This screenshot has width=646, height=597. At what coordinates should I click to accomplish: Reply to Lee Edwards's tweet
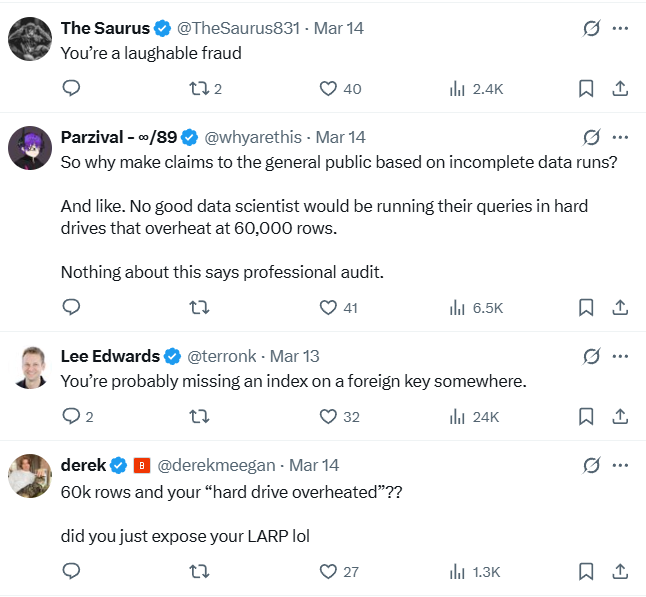click(71, 416)
